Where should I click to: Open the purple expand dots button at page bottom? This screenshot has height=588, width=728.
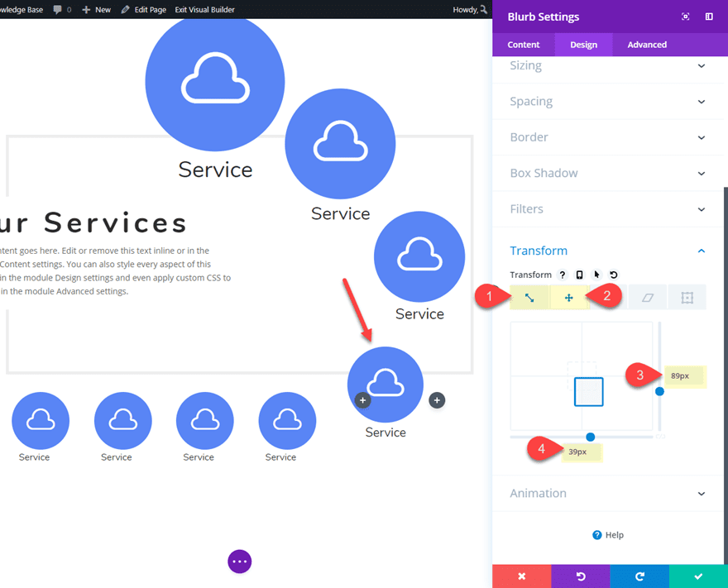pos(239,562)
